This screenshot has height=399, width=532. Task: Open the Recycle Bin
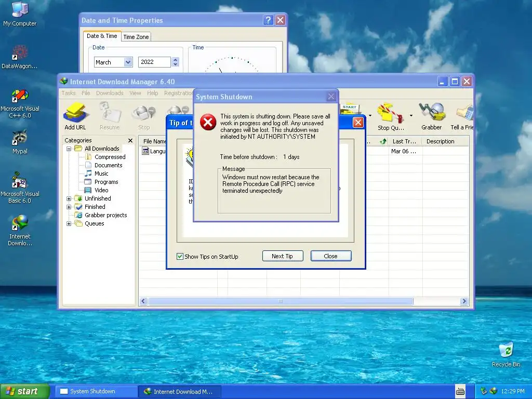506,355
